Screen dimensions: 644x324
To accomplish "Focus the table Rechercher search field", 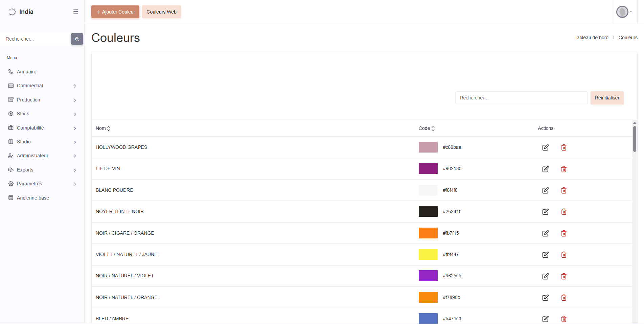I will 521,98.
